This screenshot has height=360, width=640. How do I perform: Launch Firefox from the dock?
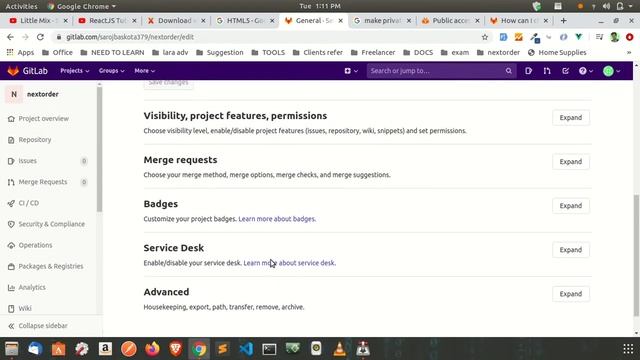click(x=152, y=349)
